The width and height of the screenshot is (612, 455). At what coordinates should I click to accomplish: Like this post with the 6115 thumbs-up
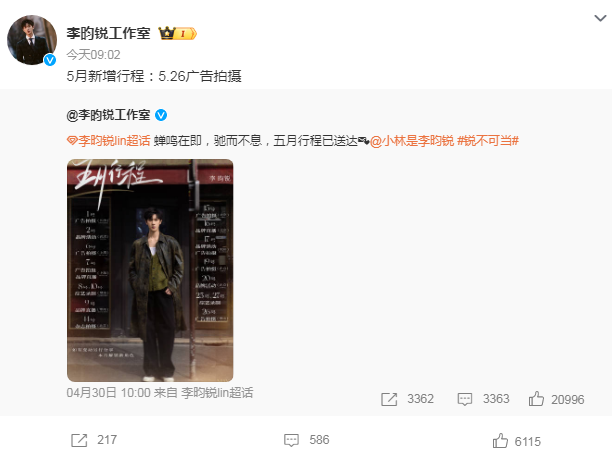[x=500, y=441]
